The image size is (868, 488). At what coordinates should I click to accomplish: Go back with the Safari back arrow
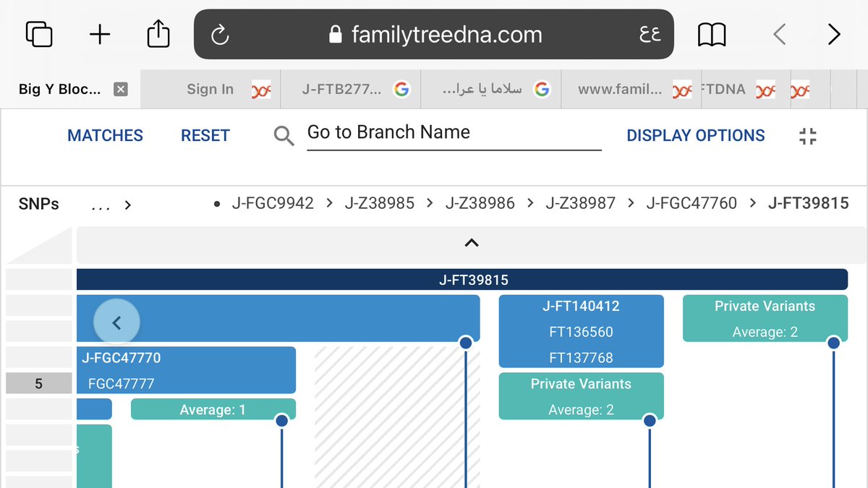[x=779, y=34]
